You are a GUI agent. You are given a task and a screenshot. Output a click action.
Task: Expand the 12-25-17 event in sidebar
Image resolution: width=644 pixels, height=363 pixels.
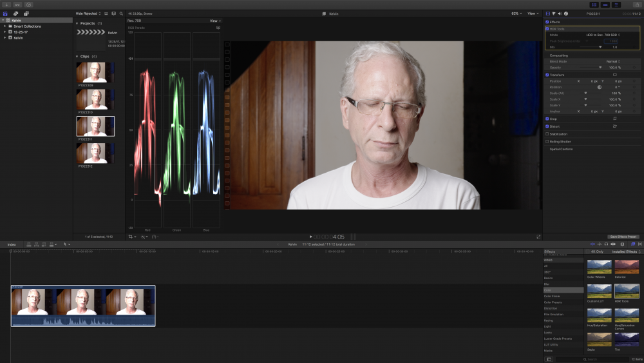pyautogui.click(x=5, y=32)
